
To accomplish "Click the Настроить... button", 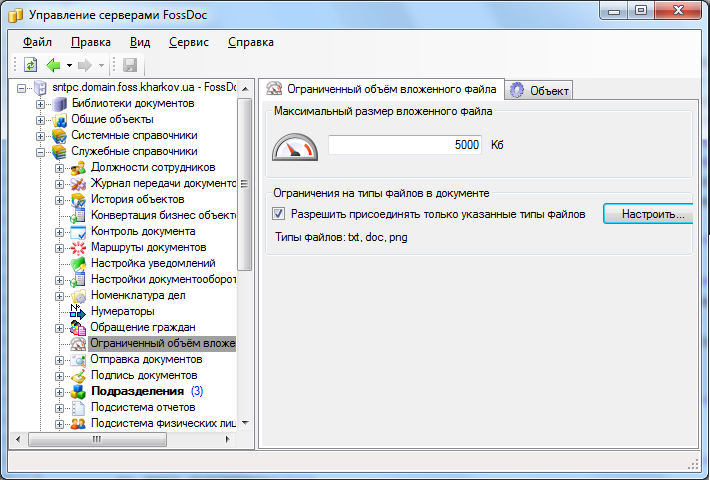I will (x=648, y=214).
